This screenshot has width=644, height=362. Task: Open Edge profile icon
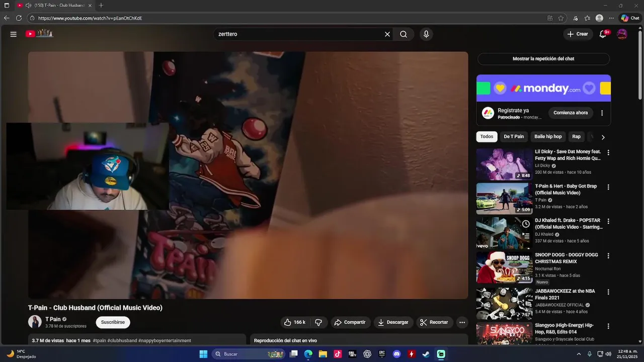click(x=599, y=18)
